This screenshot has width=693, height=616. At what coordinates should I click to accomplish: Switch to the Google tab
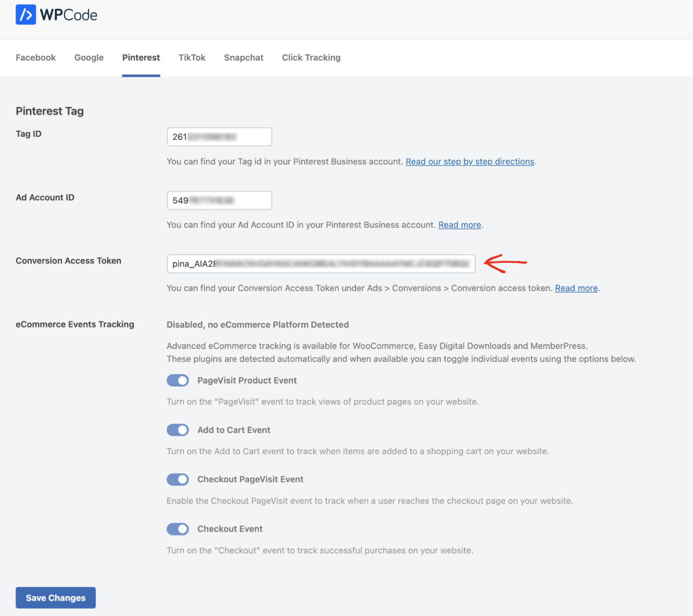click(88, 58)
